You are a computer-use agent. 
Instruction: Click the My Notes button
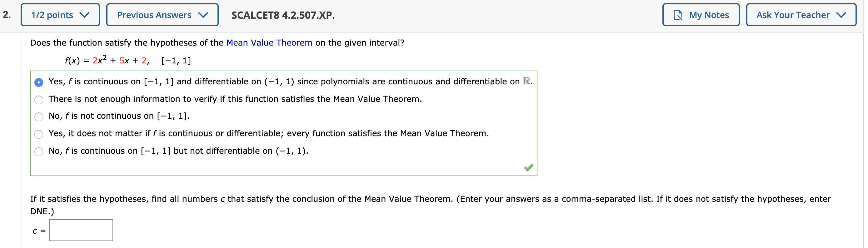[x=701, y=14]
